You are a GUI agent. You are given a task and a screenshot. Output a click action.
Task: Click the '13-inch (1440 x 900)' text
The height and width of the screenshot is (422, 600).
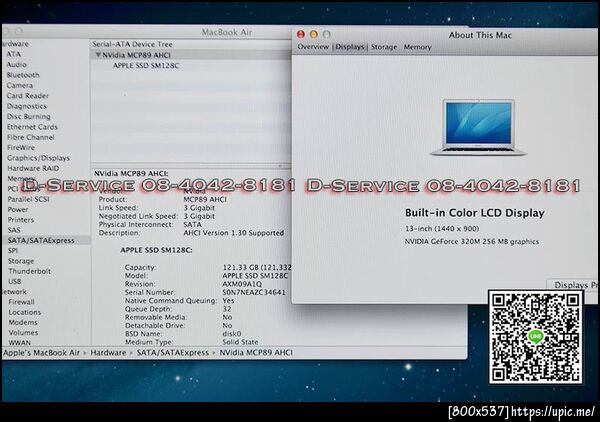coord(442,228)
